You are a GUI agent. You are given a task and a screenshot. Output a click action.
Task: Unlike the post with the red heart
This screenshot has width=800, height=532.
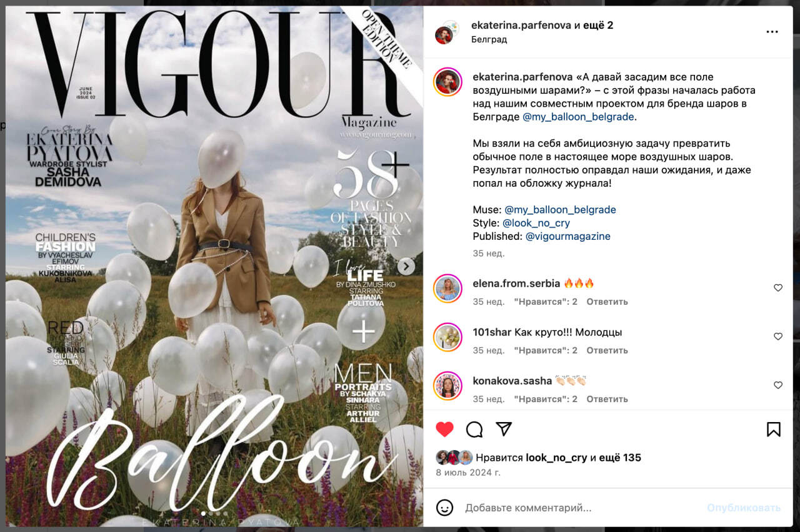point(444,429)
